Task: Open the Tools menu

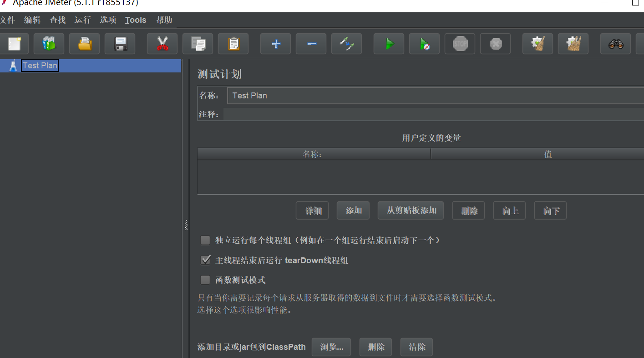Action: click(x=136, y=20)
